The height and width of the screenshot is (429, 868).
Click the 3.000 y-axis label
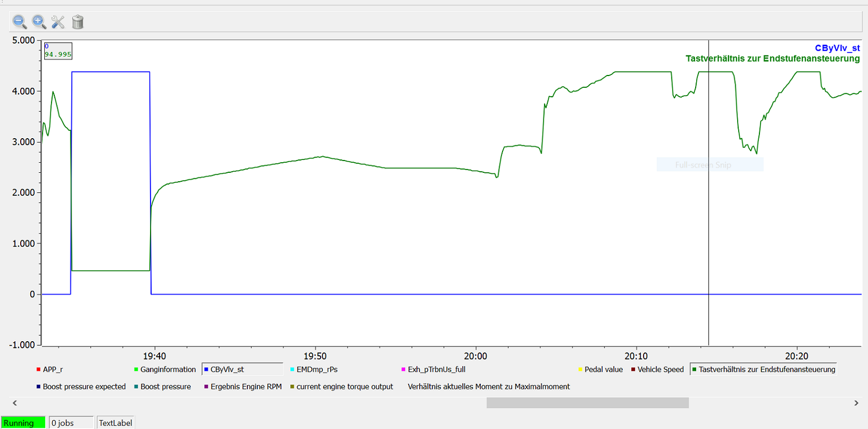tap(23, 142)
